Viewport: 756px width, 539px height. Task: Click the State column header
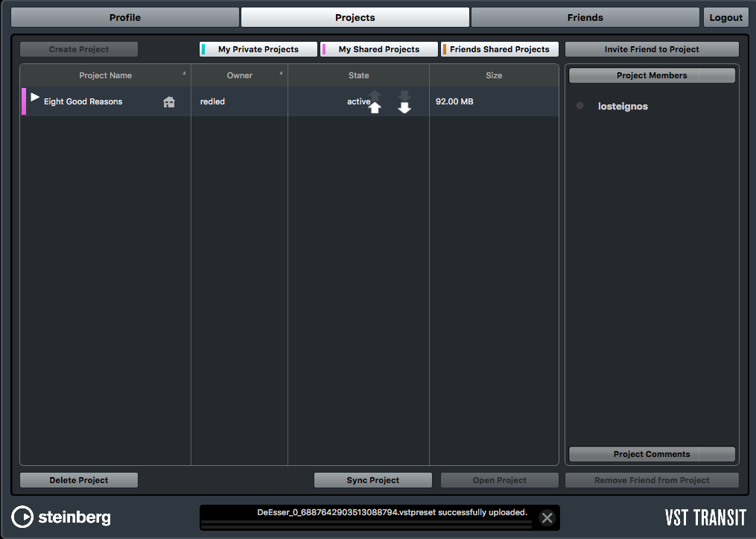[359, 75]
